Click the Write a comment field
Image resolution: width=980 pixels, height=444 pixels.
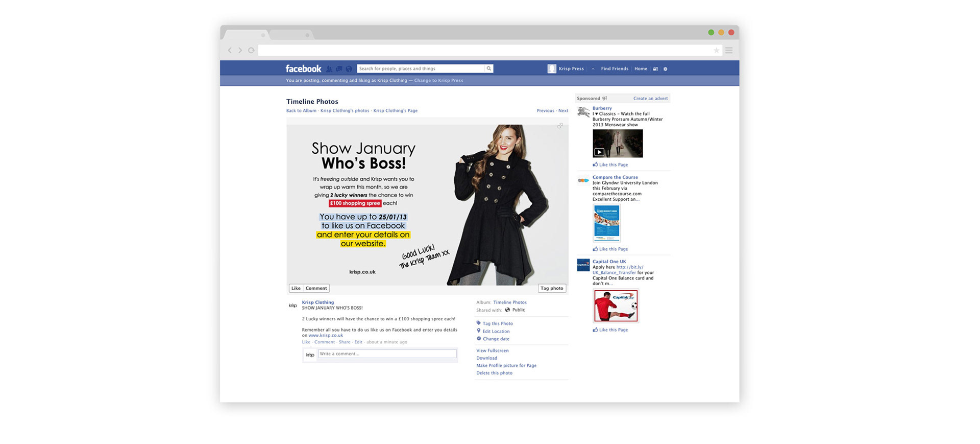[387, 354]
